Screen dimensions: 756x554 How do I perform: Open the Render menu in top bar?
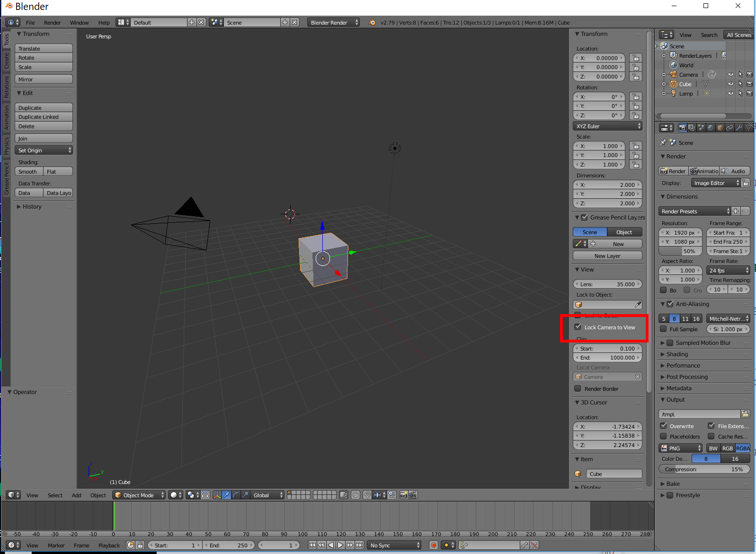coord(52,22)
